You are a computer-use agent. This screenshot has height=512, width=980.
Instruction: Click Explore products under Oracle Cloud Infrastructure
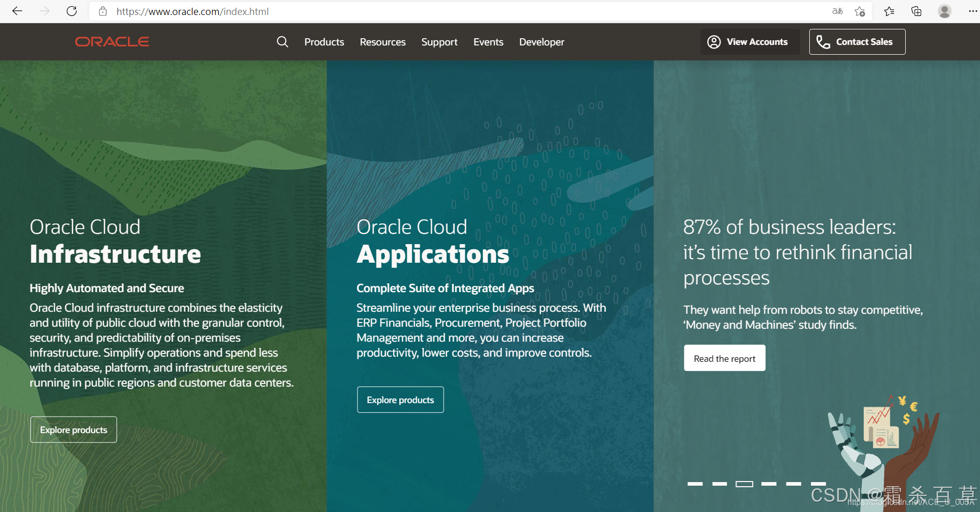point(74,429)
